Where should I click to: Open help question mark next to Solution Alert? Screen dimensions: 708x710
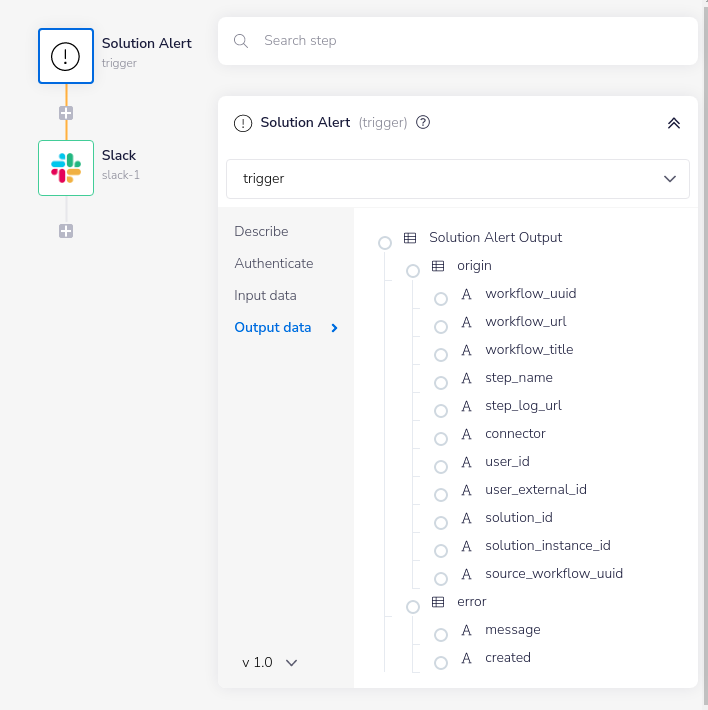pos(423,123)
